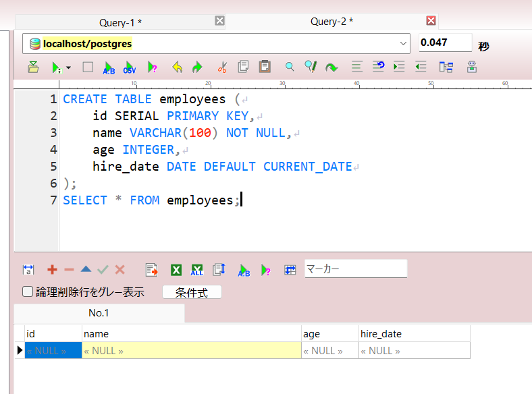This screenshot has height=394, width=532.
Task: Click the CSV export run icon
Action: 129,67
